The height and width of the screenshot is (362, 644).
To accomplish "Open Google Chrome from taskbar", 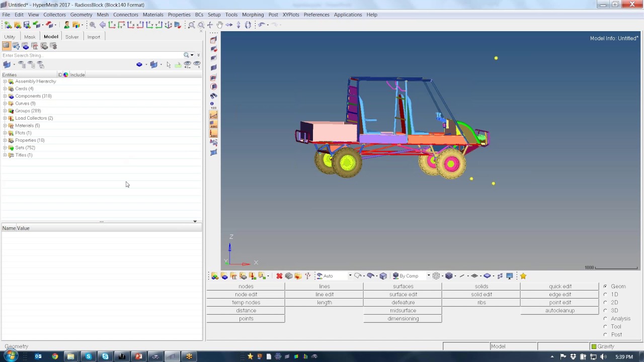I will point(55,356).
